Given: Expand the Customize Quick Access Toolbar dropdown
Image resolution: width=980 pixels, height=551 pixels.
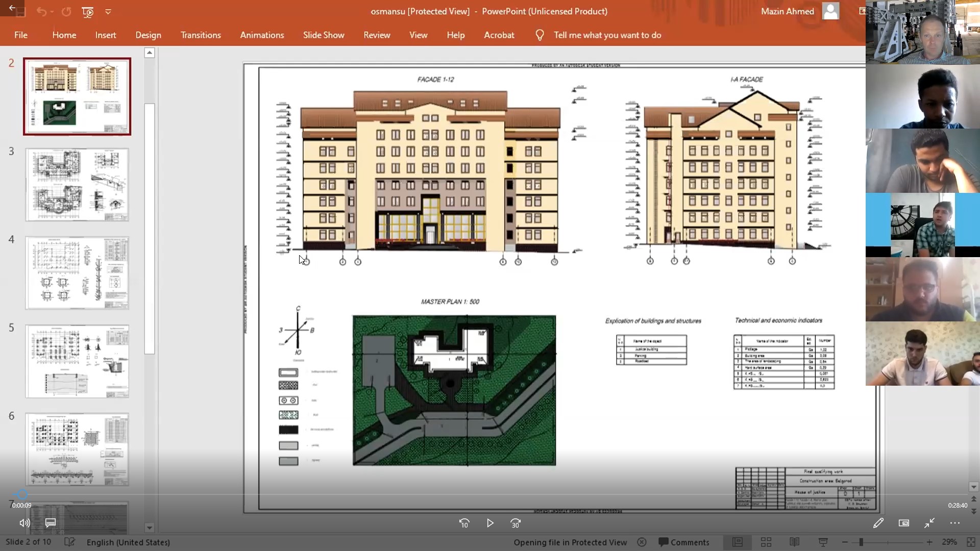Looking at the screenshot, I should (108, 12).
